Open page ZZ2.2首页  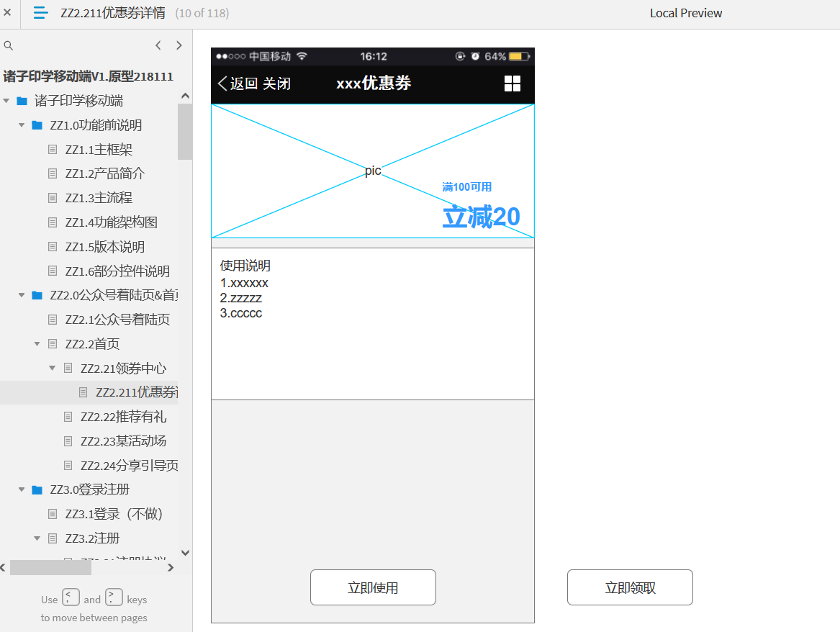coord(92,344)
